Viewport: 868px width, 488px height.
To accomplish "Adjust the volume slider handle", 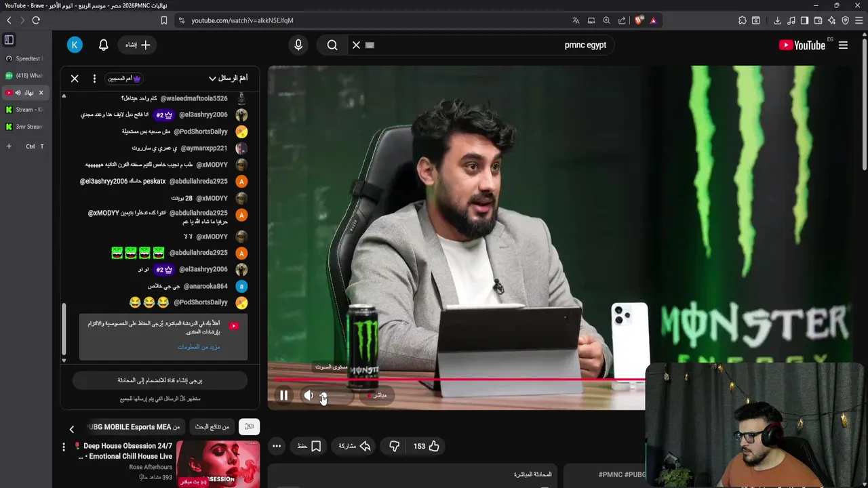I will click(x=323, y=396).
